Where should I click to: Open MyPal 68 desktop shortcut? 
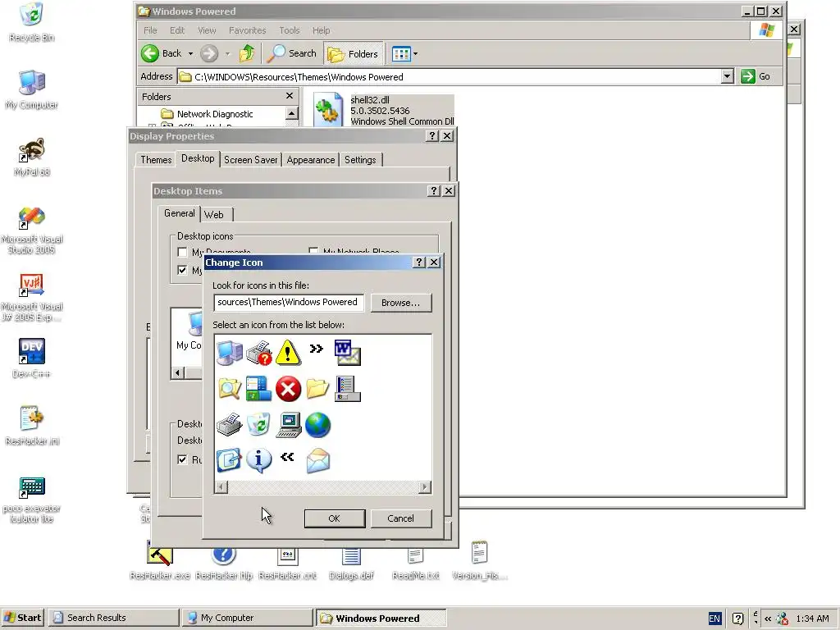point(32,157)
